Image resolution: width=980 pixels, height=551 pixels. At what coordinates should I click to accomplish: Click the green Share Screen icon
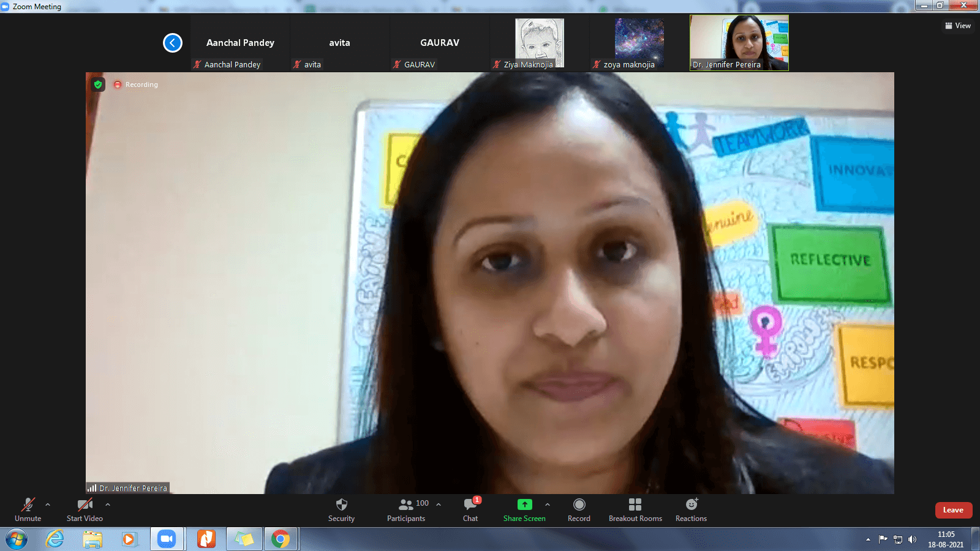(524, 504)
